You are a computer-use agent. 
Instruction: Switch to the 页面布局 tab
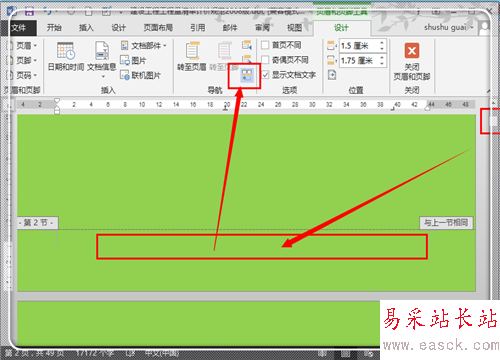click(x=158, y=28)
